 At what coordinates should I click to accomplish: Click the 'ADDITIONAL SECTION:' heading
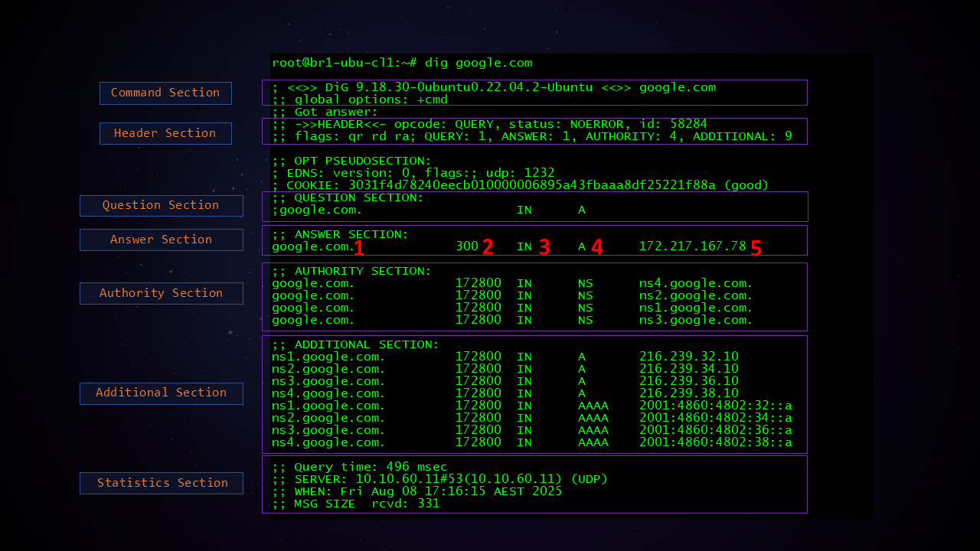click(356, 344)
